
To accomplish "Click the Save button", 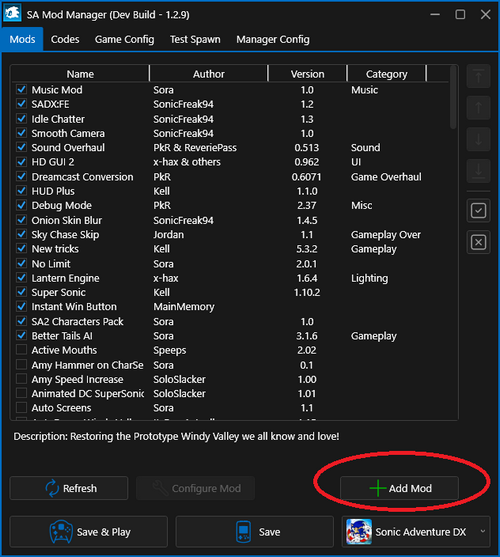I will 255,531.
